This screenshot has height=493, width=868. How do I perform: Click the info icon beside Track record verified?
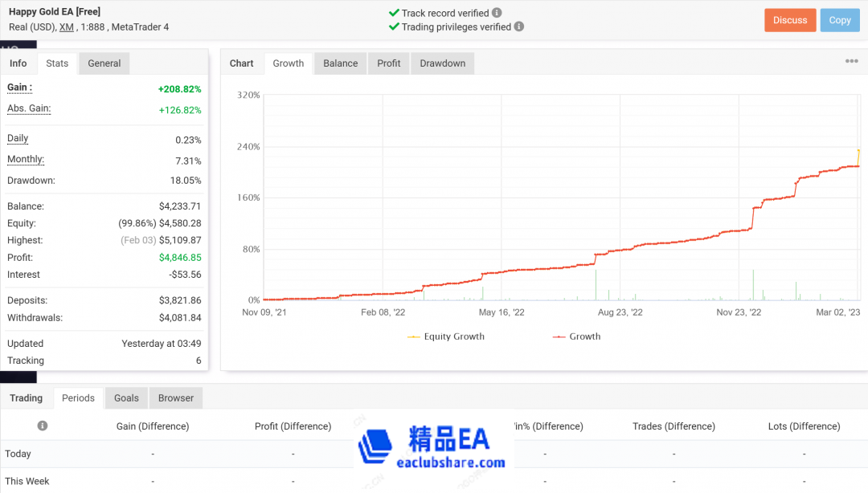[x=496, y=13]
